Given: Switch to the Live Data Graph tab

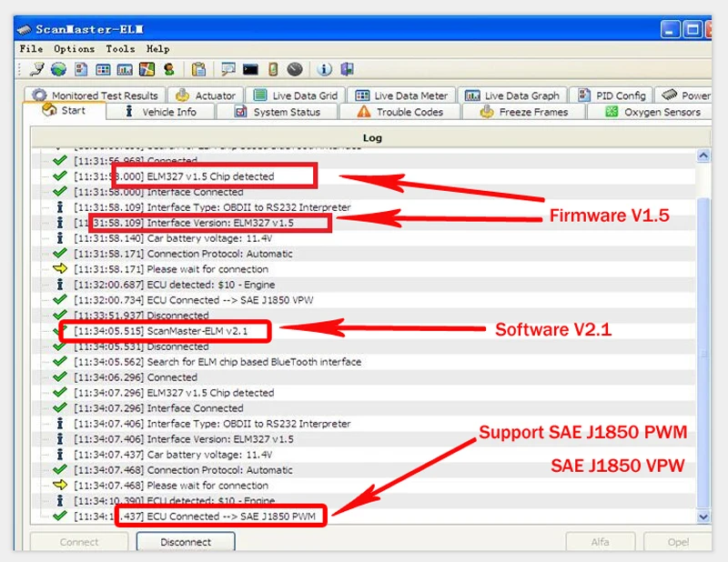Looking at the screenshot, I should coord(512,95).
